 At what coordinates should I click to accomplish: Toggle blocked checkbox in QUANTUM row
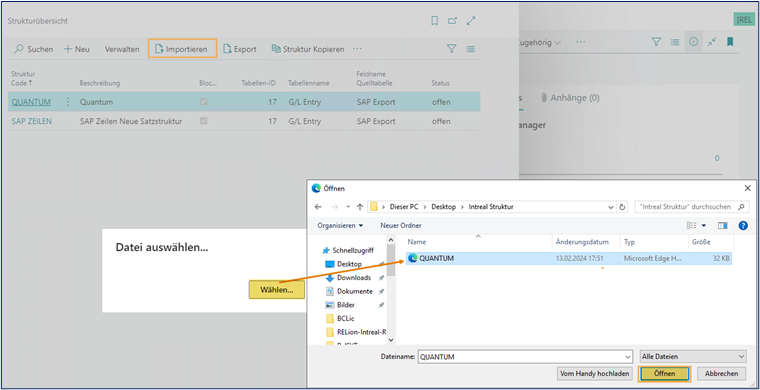point(204,102)
